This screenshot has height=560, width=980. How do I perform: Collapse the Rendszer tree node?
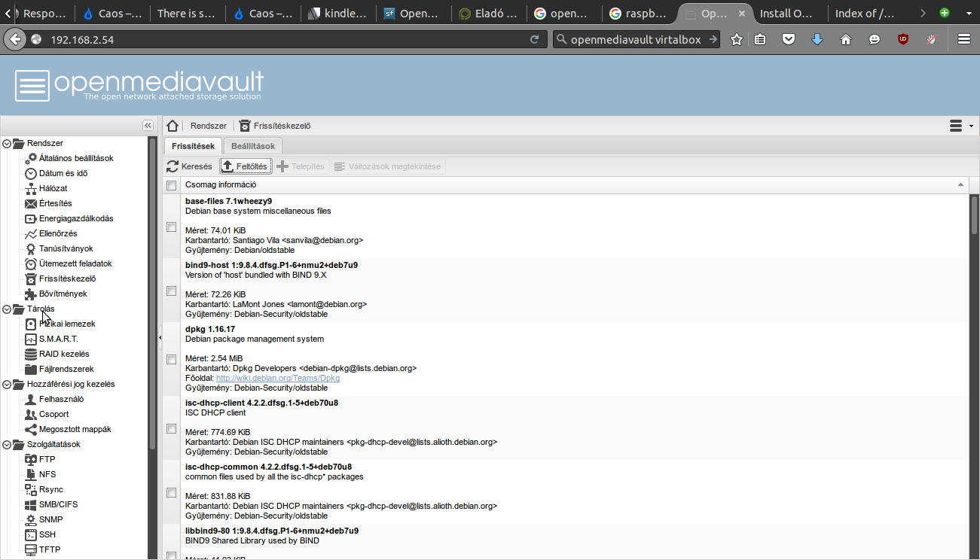(x=7, y=143)
